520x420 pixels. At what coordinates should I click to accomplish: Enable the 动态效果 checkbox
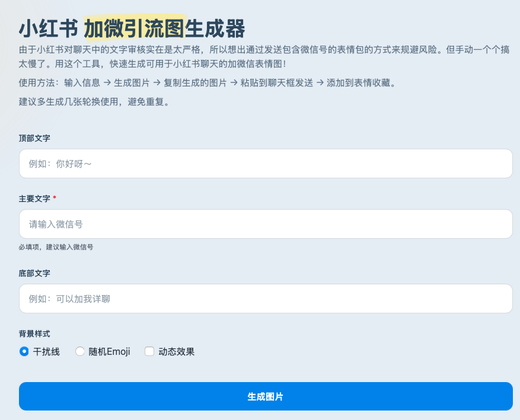149,351
